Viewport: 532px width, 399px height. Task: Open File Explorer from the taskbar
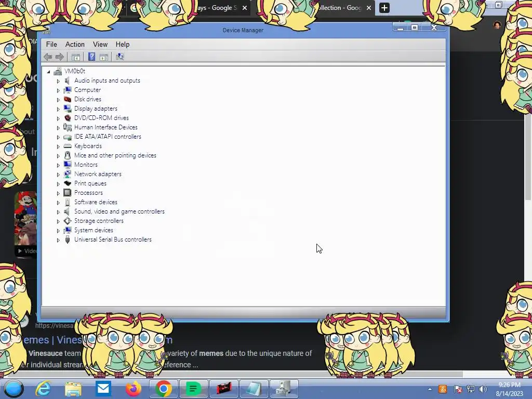[73, 389]
